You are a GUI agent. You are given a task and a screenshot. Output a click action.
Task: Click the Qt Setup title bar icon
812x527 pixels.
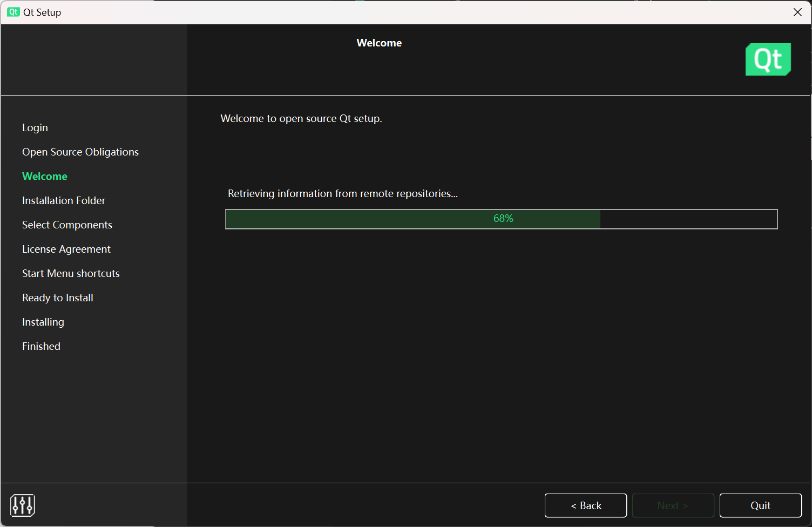coord(13,12)
